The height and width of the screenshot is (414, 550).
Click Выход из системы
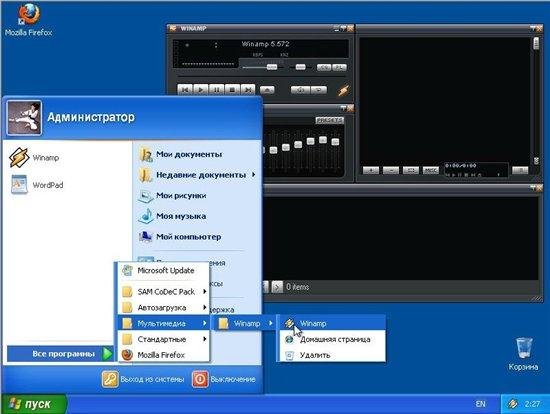143,379
